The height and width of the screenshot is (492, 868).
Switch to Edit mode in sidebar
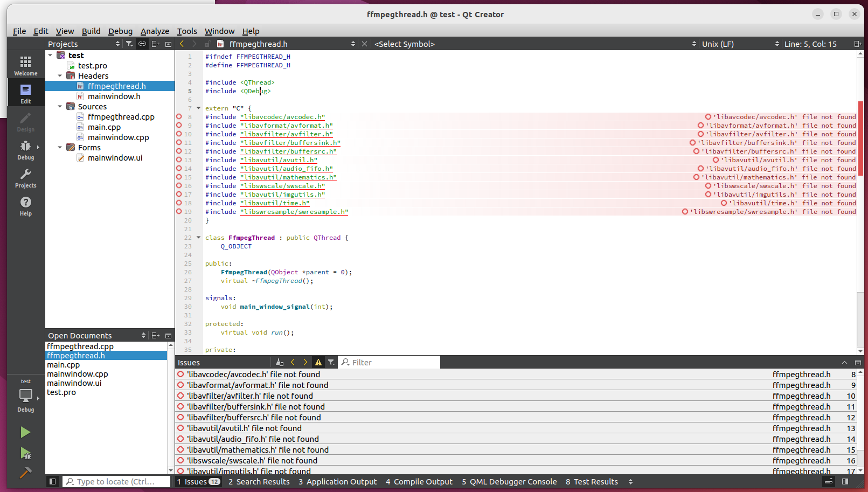click(25, 93)
